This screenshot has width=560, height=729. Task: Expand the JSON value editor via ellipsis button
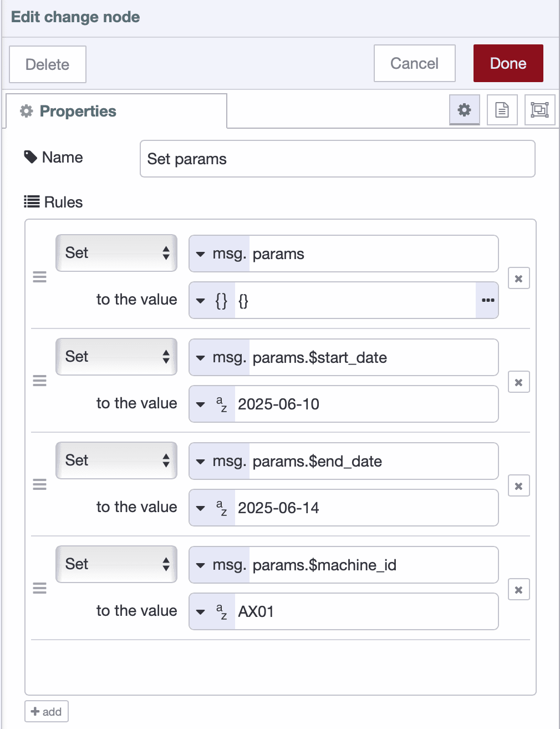(487, 300)
